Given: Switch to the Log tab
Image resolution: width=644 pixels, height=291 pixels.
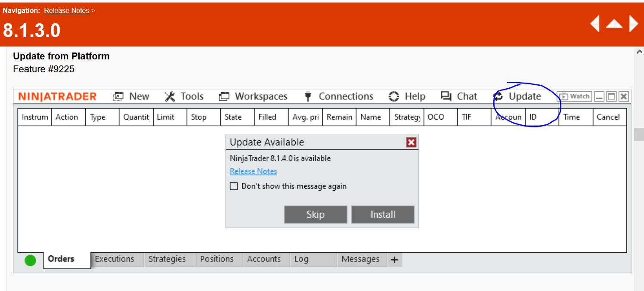Looking at the screenshot, I should click(x=313, y=259).
